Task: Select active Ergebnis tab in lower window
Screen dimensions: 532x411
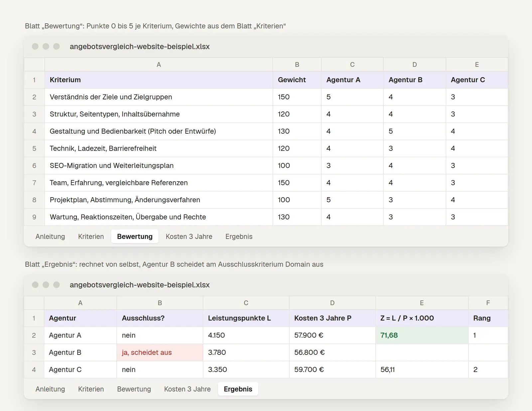Action: coord(238,389)
